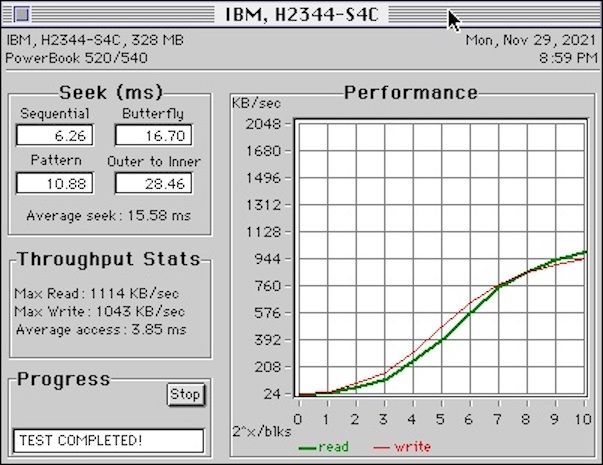
Task: Click the 1128 y-axis value
Action: click(263, 232)
